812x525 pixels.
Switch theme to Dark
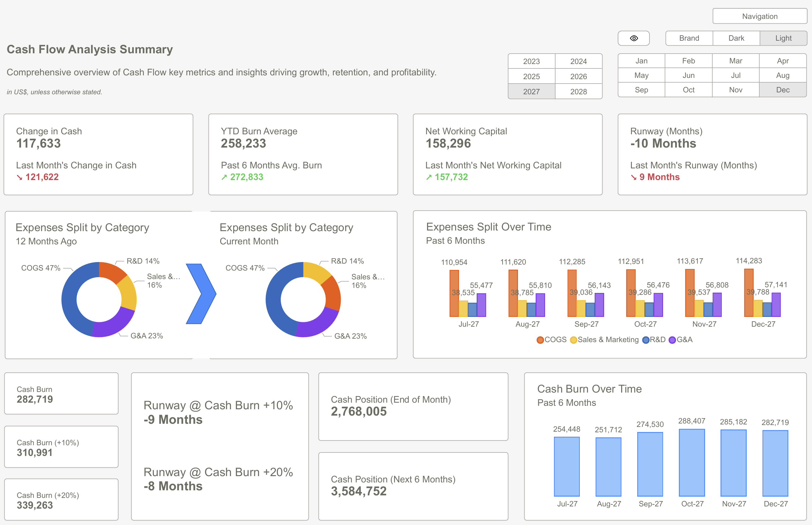click(736, 38)
